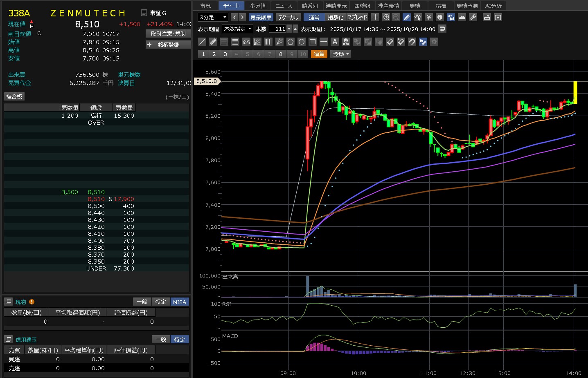Toggle the スプレッド chart mode

click(x=358, y=17)
